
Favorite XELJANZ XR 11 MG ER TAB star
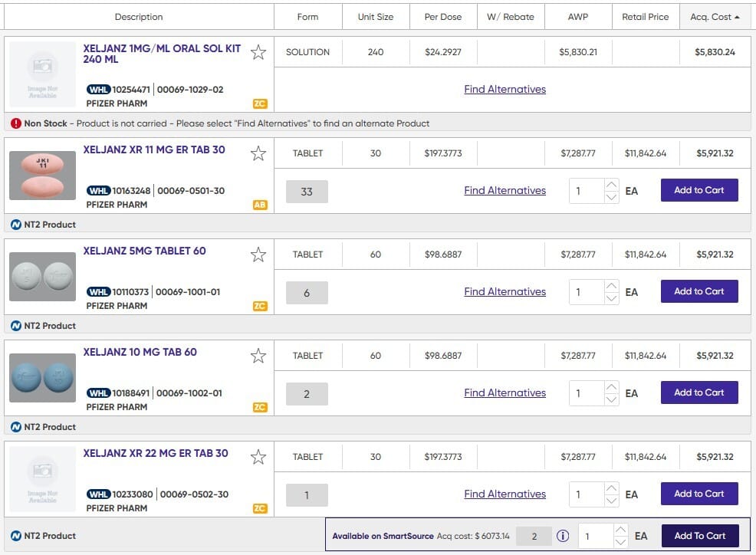coord(258,153)
